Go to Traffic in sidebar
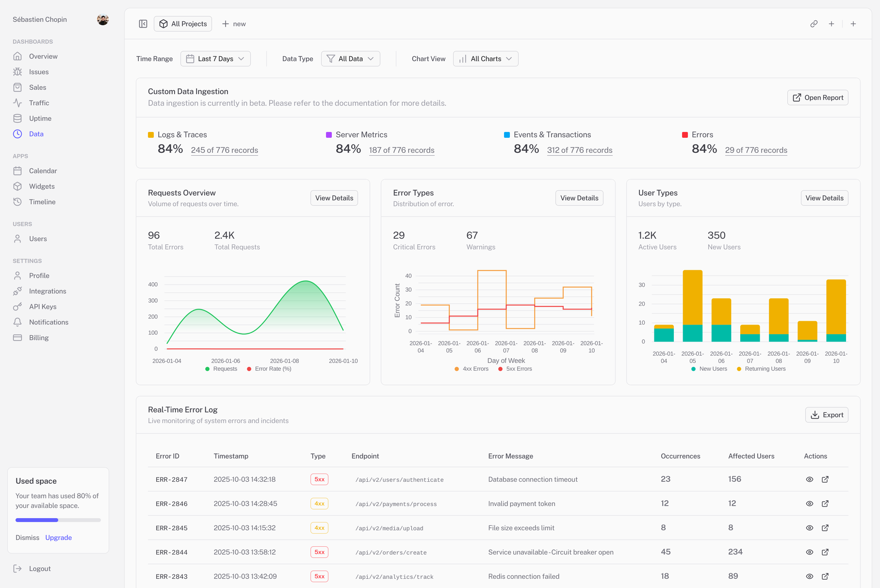Image resolution: width=880 pixels, height=588 pixels. click(x=39, y=103)
